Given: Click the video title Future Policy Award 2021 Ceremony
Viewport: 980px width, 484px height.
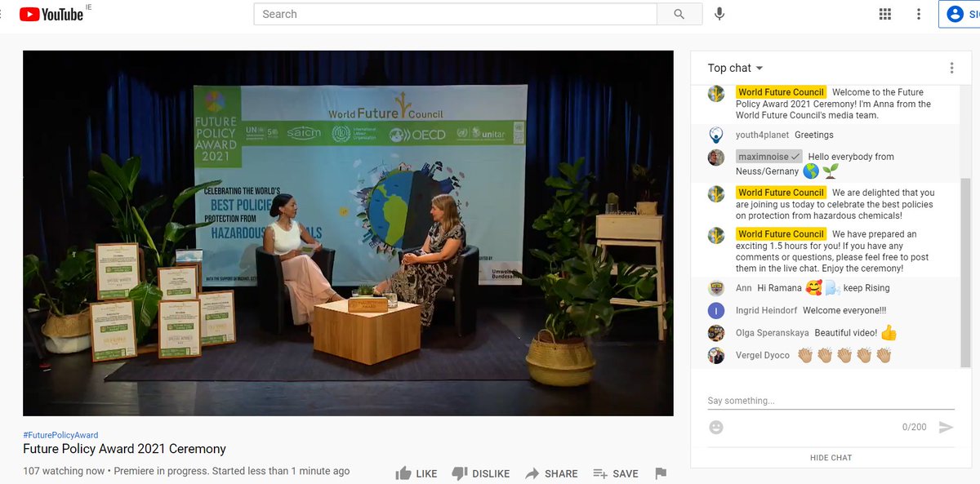Looking at the screenshot, I should [x=124, y=449].
